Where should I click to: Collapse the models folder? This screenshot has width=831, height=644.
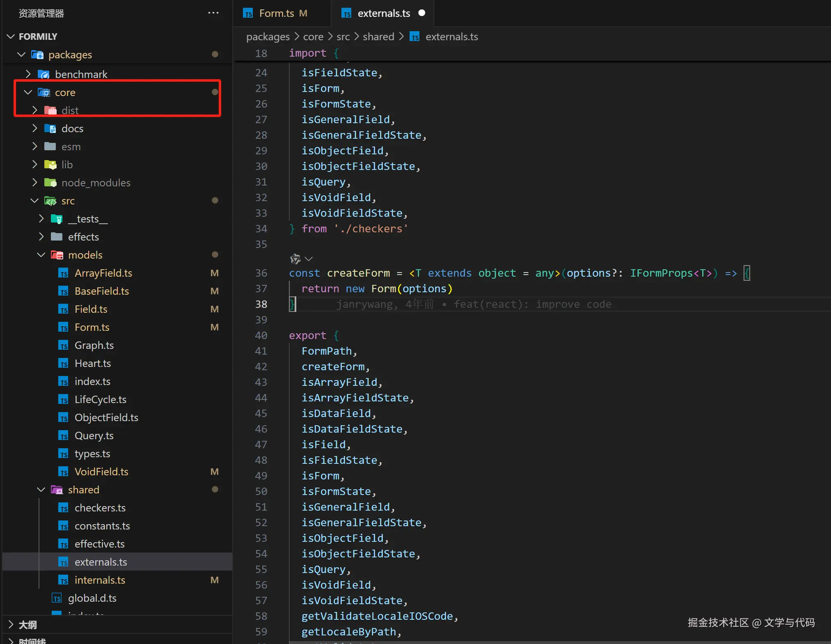[x=41, y=255]
